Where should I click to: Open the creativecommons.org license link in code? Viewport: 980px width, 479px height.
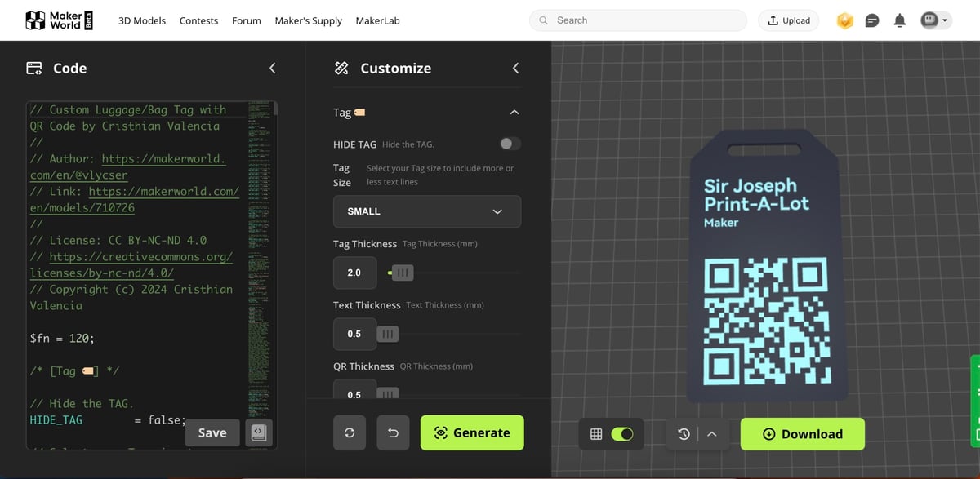[x=131, y=265]
